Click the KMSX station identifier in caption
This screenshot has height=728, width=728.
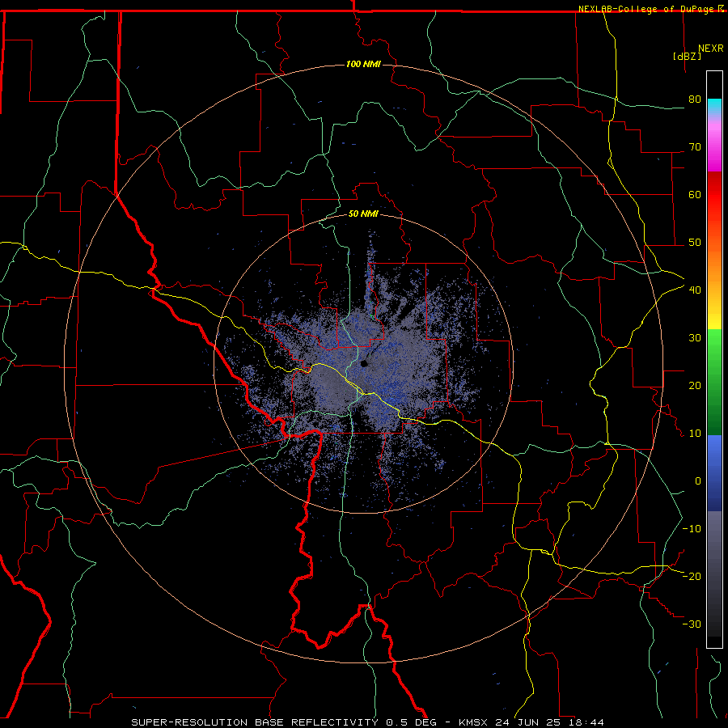pyautogui.click(x=475, y=722)
